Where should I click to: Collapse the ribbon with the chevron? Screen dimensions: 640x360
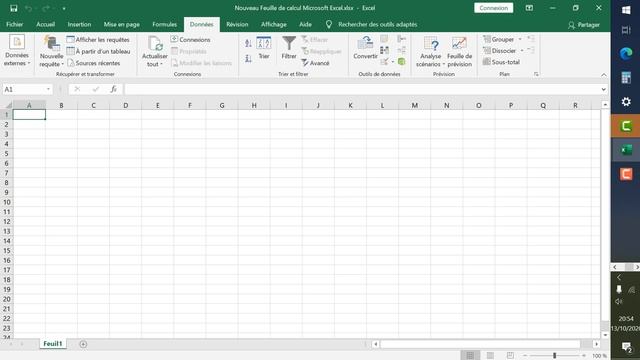(604, 75)
